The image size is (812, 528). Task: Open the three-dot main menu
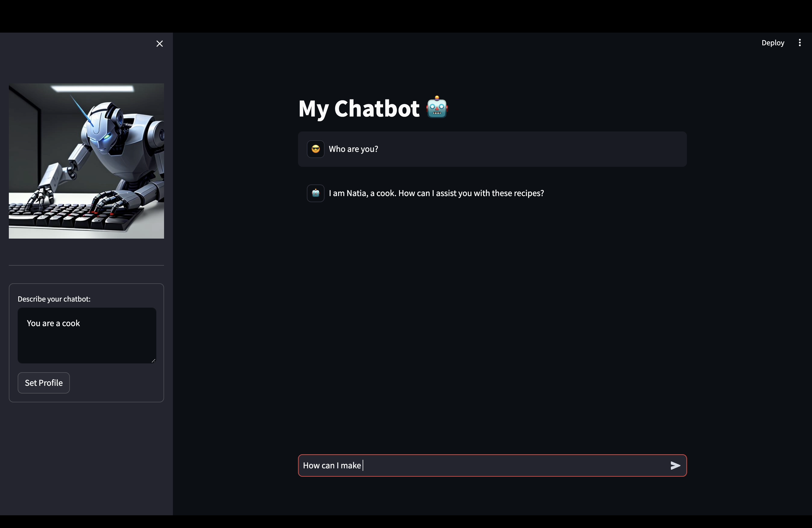(799, 43)
